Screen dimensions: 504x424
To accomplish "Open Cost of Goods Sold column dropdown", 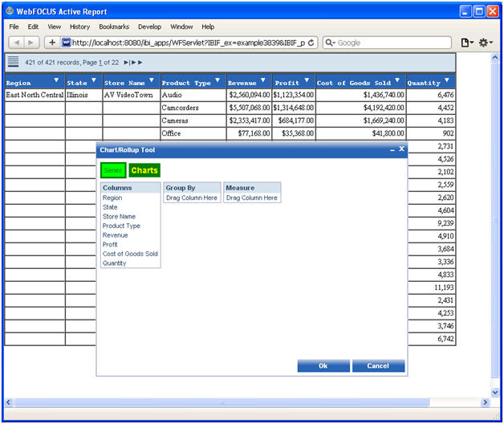I will pos(397,79).
